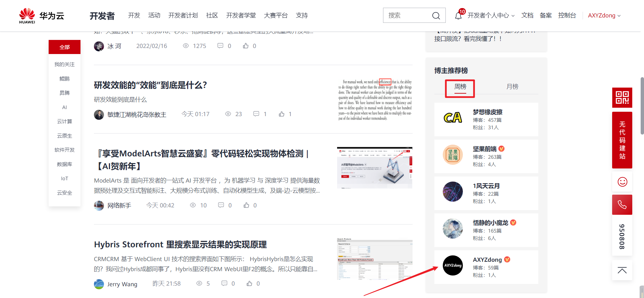Select 全部 category
This screenshot has height=298, width=644.
(x=64, y=47)
